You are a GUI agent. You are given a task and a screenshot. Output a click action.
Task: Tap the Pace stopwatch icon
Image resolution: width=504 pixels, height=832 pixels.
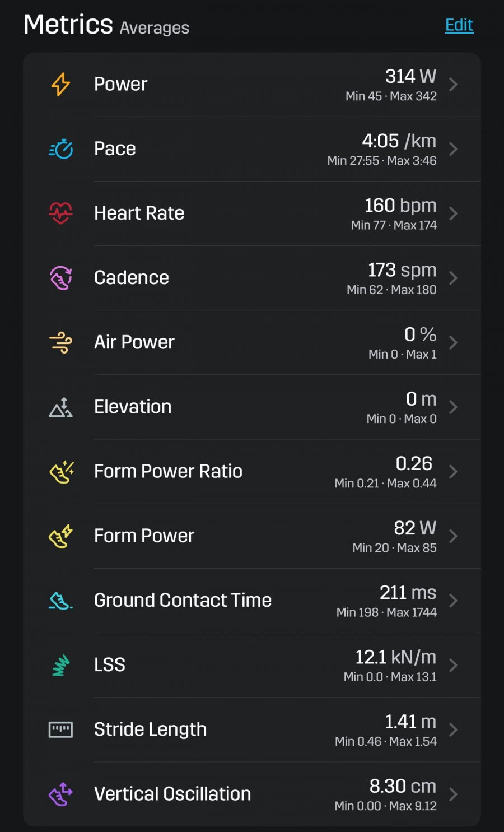point(60,149)
